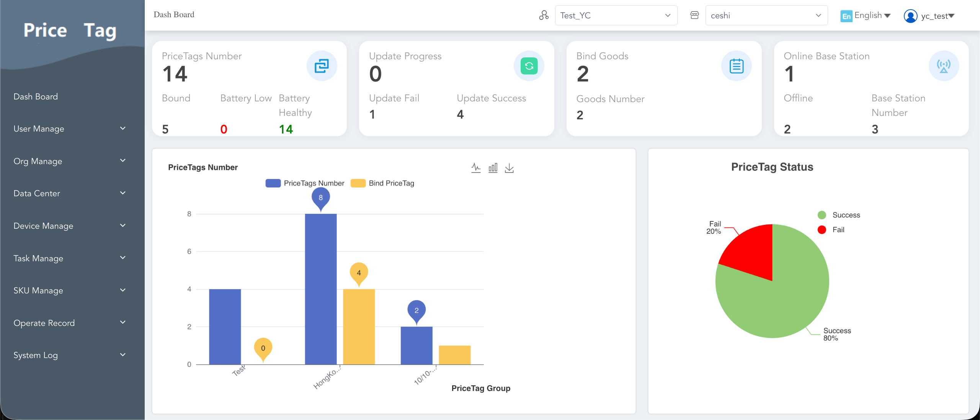Click the PriceTags Number card icon
The image size is (980, 420).
point(322,66)
